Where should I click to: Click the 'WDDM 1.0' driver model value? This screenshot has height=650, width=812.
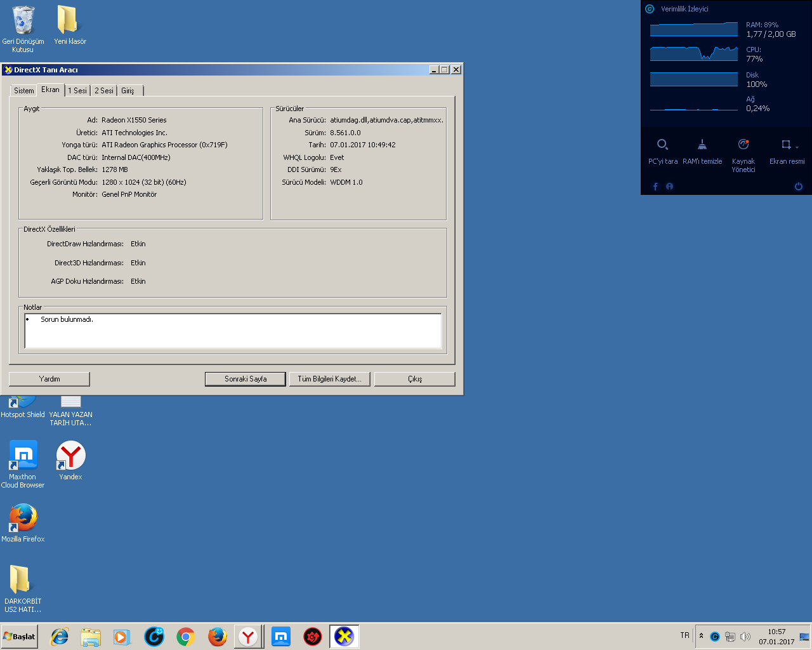coord(346,182)
